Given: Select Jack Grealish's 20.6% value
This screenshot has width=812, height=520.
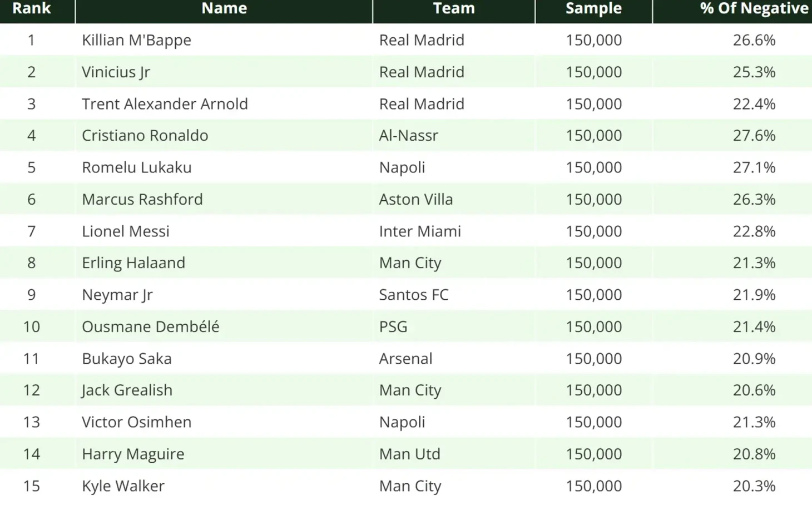Looking at the screenshot, I should [754, 390].
